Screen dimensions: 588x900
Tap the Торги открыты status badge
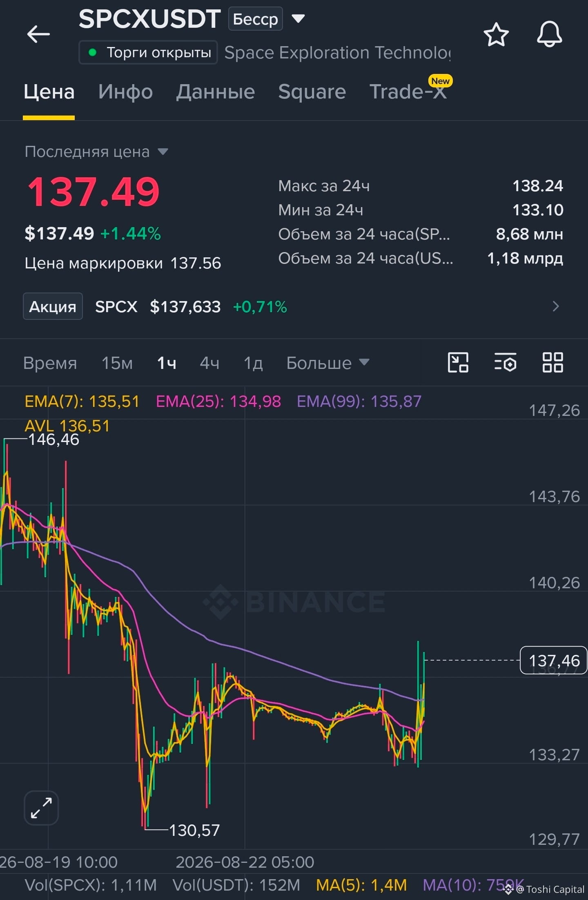pos(148,52)
